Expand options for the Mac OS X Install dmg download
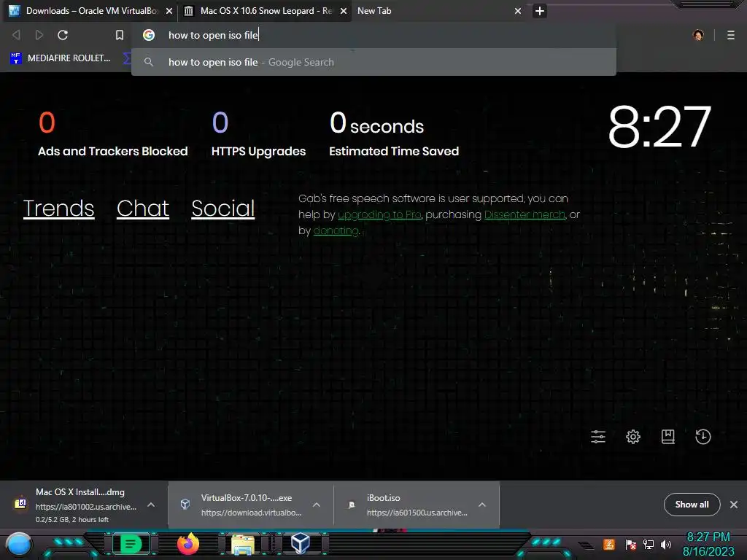The height and width of the screenshot is (560, 747). point(151,505)
